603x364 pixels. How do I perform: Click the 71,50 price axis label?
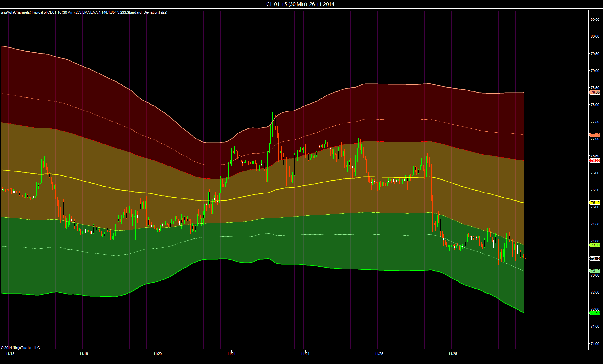[x=595, y=327]
